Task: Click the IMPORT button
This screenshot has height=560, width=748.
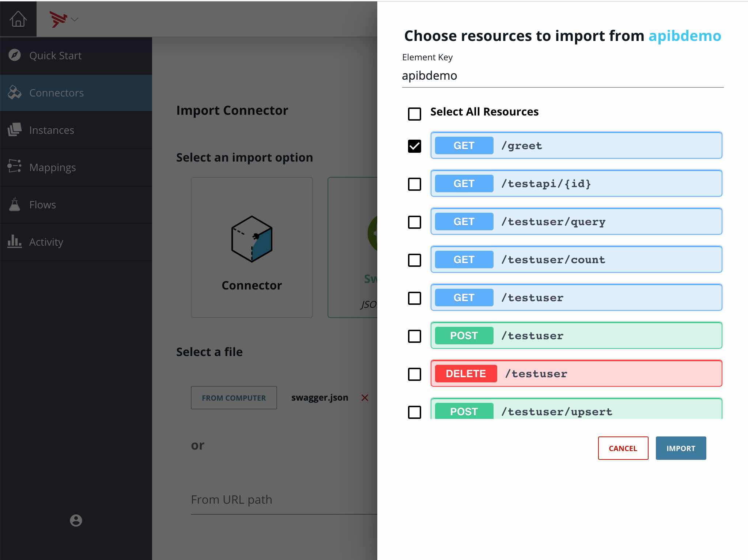Action: (681, 448)
